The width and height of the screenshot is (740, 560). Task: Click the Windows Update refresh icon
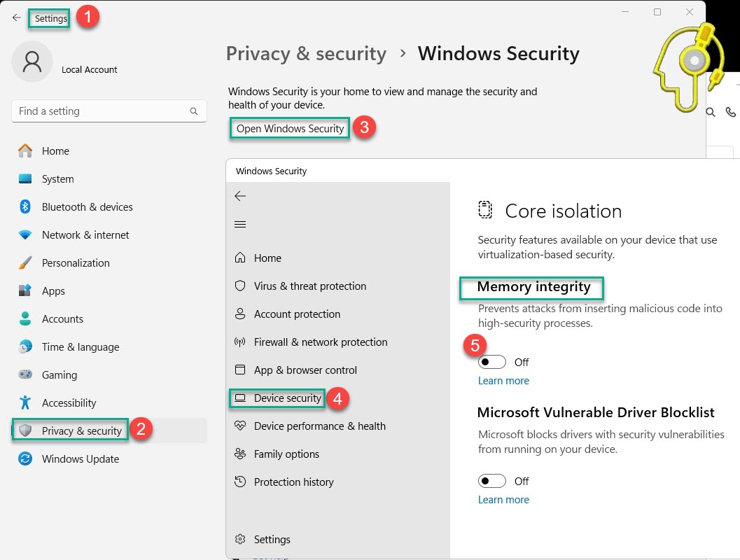(25, 458)
